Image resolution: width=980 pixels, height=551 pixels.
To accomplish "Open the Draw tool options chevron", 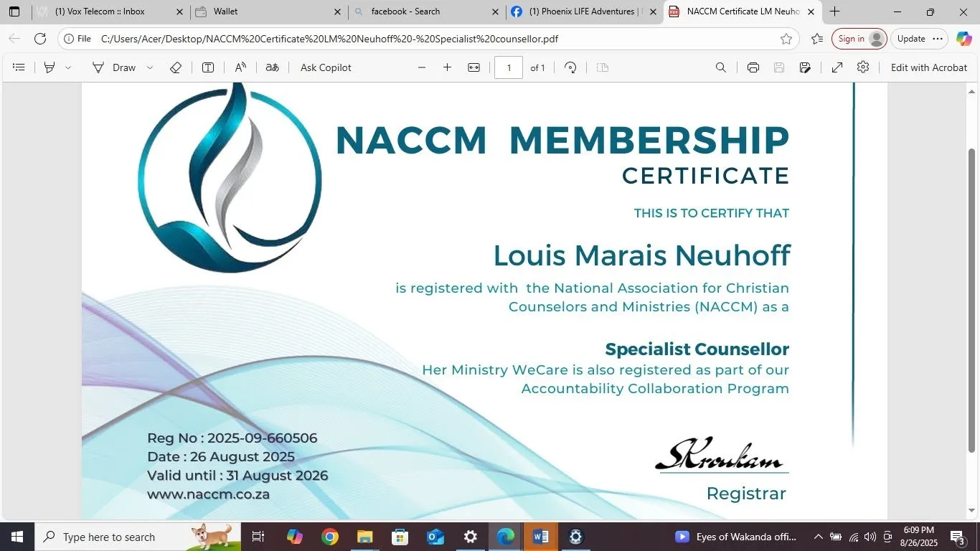I will [x=150, y=67].
